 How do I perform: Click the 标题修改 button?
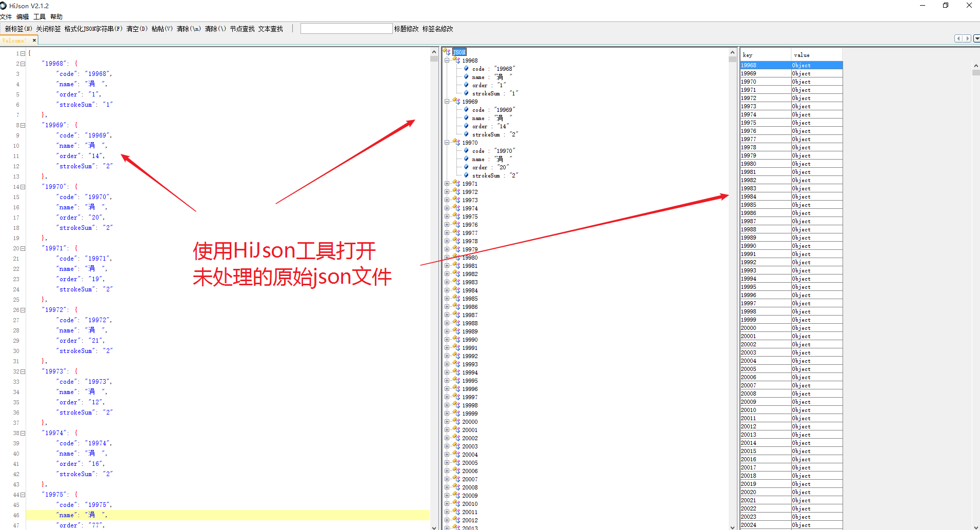tap(406, 29)
